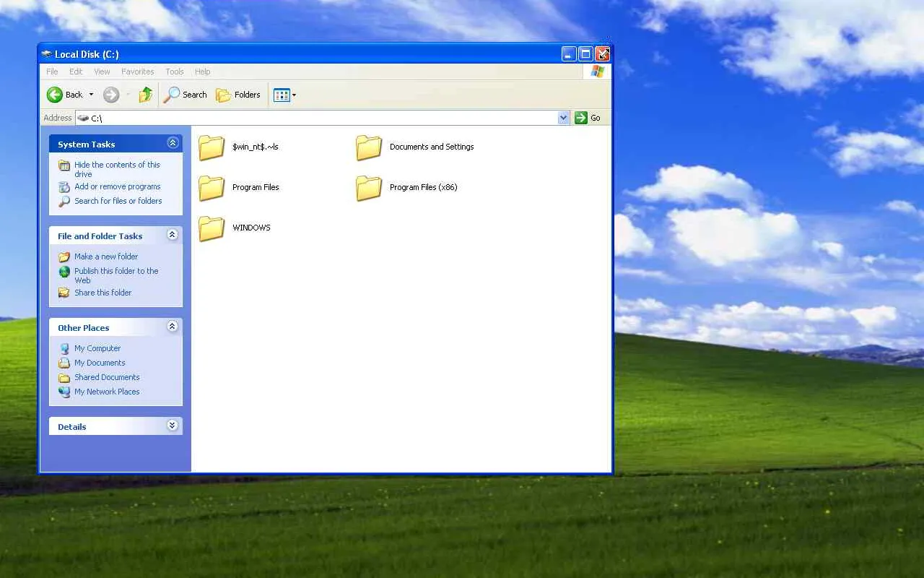Open the Tools menu
Image resolution: width=924 pixels, height=578 pixels.
click(175, 72)
